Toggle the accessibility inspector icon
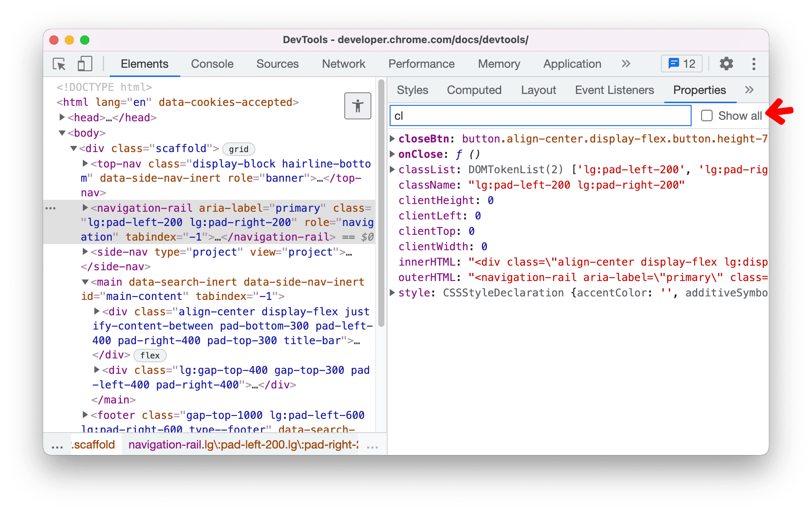 click(x=357, y=106)
